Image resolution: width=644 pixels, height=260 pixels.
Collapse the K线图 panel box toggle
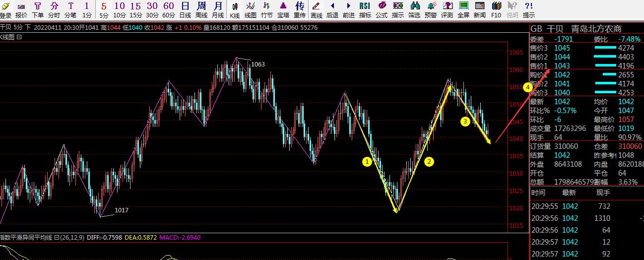pos(19,37)
